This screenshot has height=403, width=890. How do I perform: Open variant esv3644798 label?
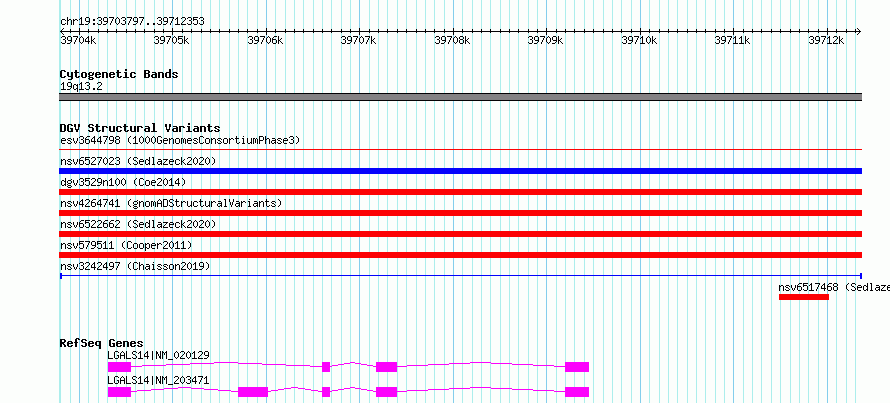tap(180, 140)
